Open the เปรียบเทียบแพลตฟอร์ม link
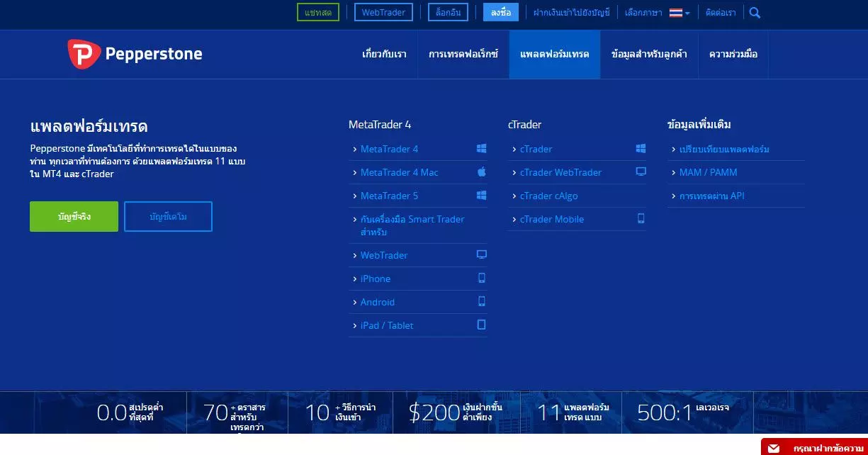The image size is (868, 455). coord(724,149)
